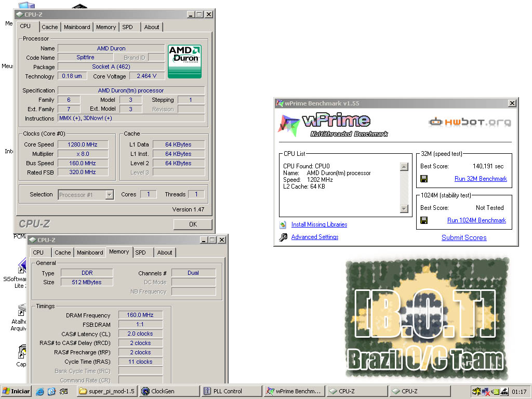Click OK button in CPU-Z window
Image resolution: width=532 pixels, height=399 pixels.
[193, 224]
